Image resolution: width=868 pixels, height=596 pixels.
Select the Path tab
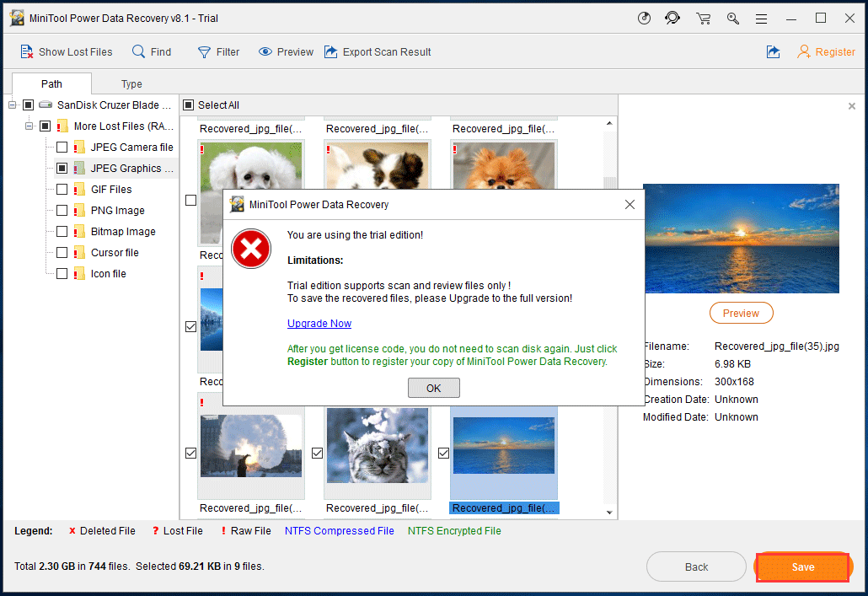pos(52,84)
